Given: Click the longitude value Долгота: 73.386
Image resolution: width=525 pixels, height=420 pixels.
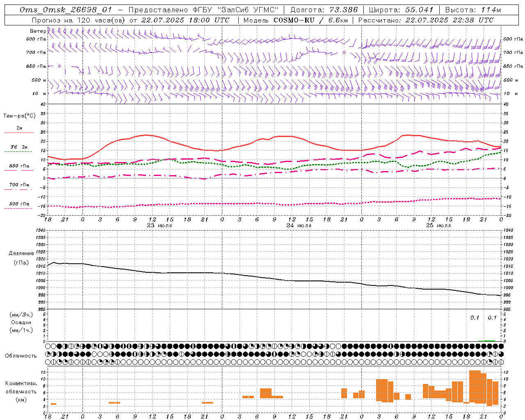Looking at the screenshot, I should [324, 10].
